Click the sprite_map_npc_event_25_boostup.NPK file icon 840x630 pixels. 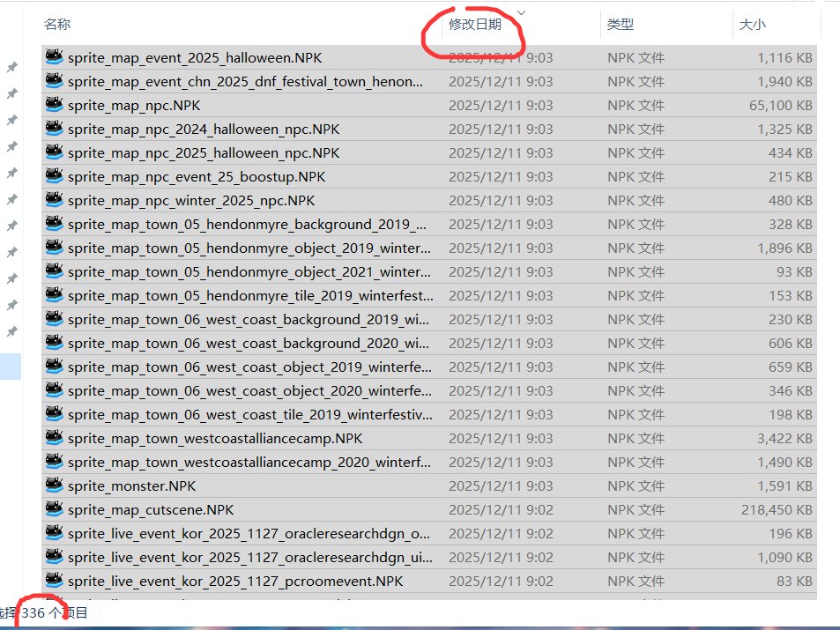(x=54, y=176)
